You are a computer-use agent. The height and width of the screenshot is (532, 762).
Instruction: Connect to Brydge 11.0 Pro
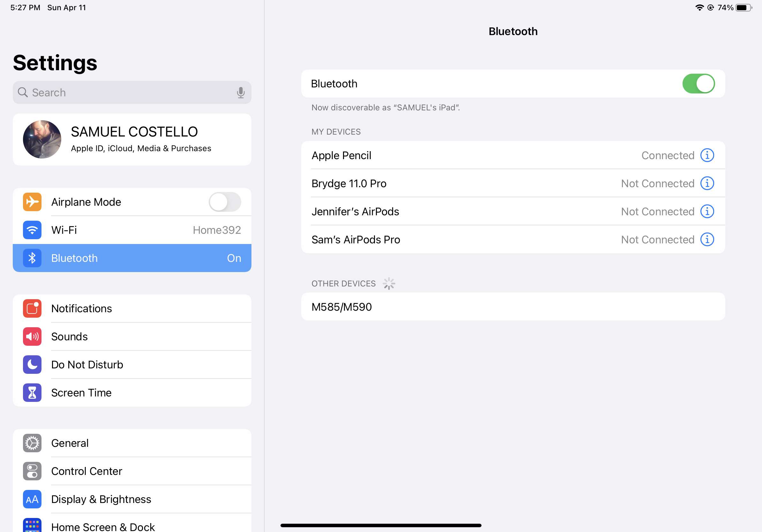click(x=513, y=183)
